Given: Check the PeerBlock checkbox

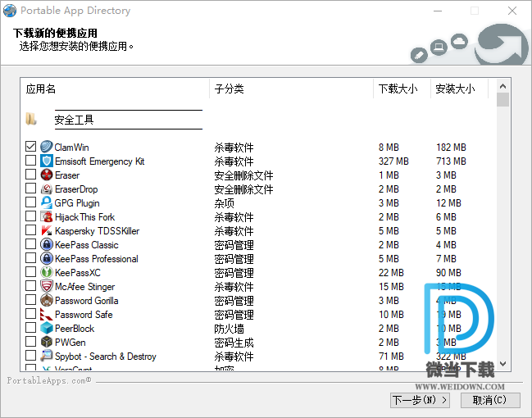Looking at the screenshot, I should point(30,327).
